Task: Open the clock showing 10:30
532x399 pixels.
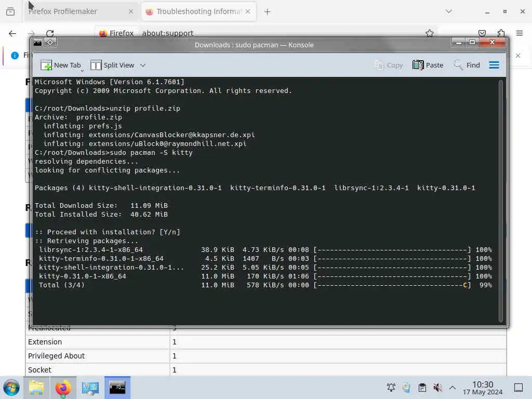Action: pyautogui.click(x=483, y=388)
